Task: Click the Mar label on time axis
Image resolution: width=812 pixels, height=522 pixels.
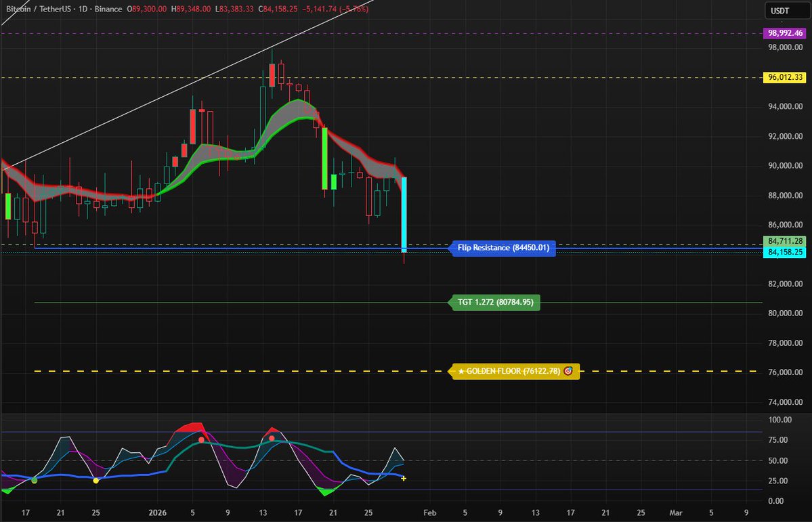Action: coord(676,513)
